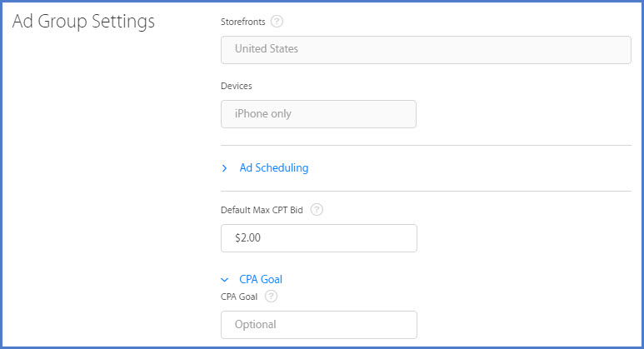Screen dimensions: 644x349
Task: Click the United States storefront text
Action: click(x=267, y=49)
